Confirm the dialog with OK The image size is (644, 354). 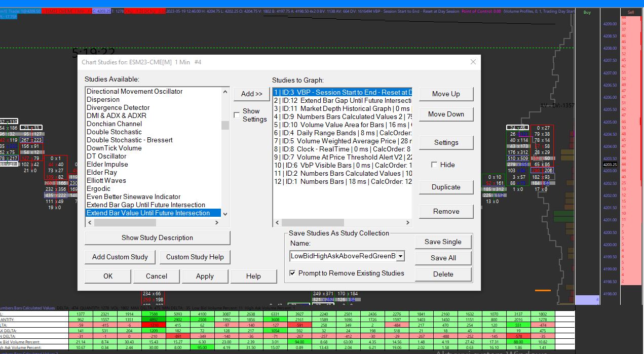pyautogui.click(x=108, y=276)
